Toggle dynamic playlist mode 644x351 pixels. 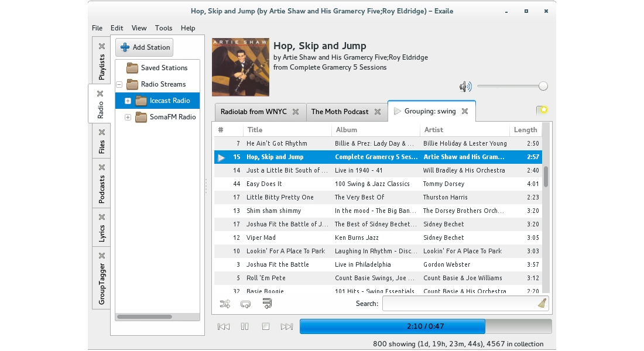click(267, 304)
